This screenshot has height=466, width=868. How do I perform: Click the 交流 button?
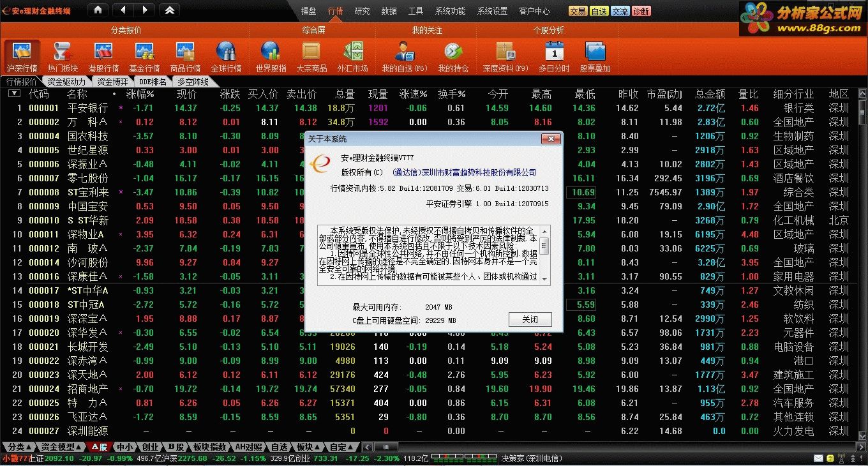[x=620, y=11]
